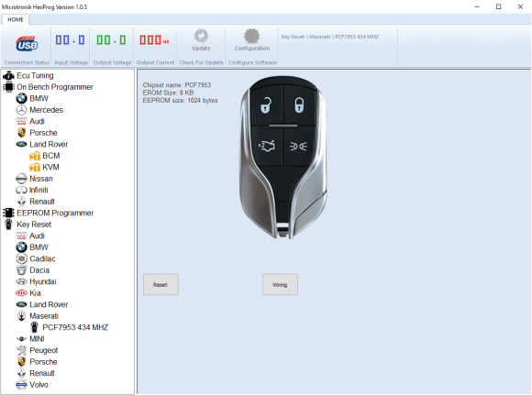
Task: Switch to the HOME tab
Action: click(16, 19)
